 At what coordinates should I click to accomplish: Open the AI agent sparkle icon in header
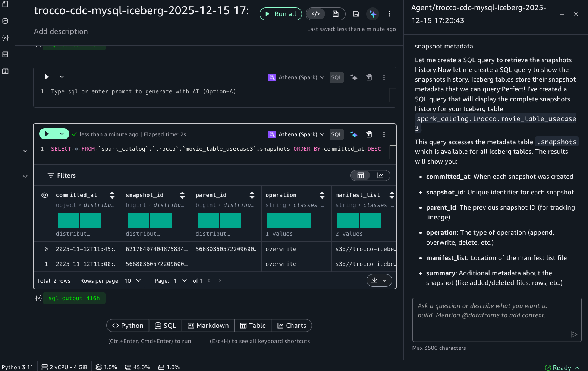click(x=372, y=14)
